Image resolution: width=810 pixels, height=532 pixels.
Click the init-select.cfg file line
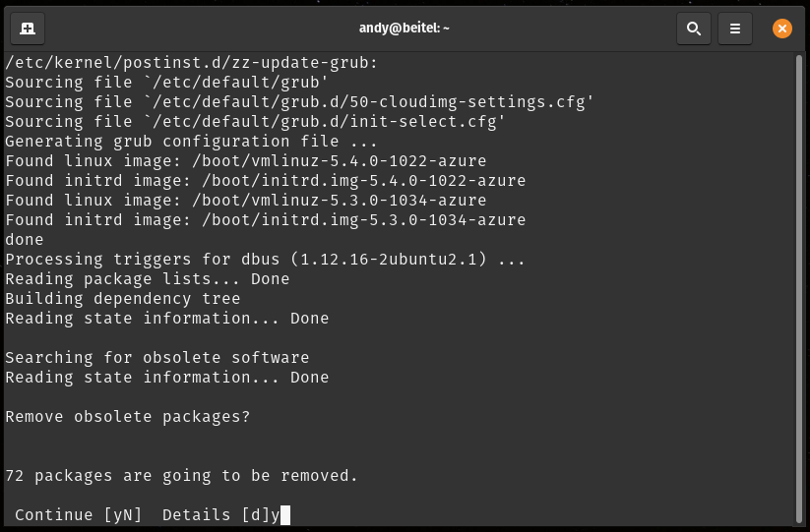255,122
